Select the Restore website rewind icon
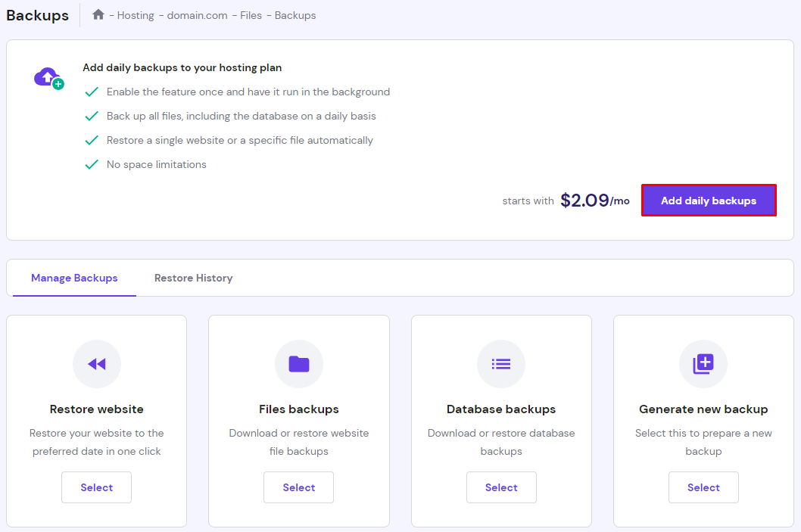 point(96,364)
